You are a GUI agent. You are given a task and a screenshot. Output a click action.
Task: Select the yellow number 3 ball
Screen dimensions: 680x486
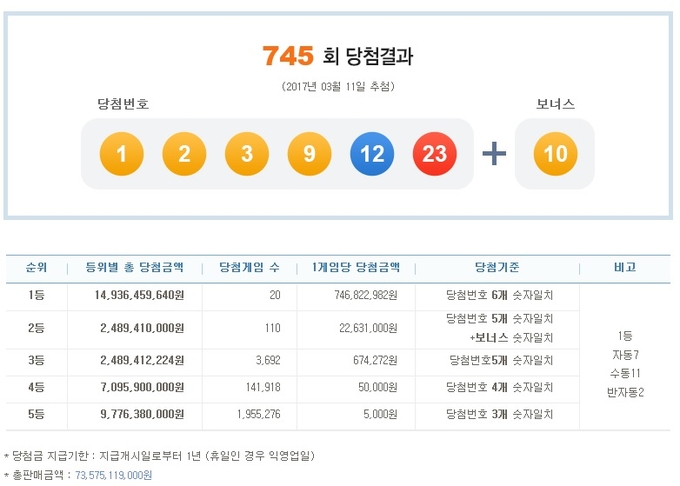click(245, 154)
